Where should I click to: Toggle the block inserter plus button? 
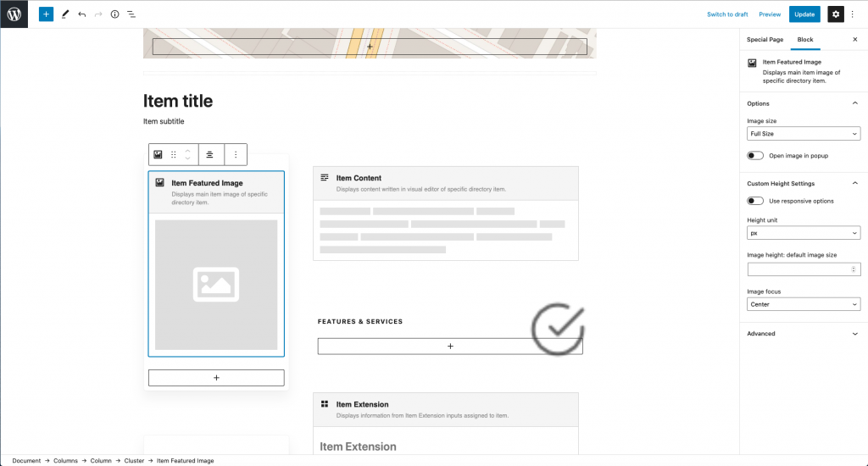[46, 14]
